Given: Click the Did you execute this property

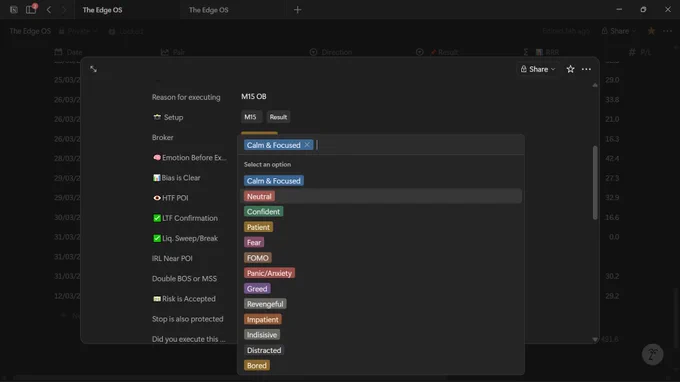Looking at the screenshot, I should (x=189, y=339).
